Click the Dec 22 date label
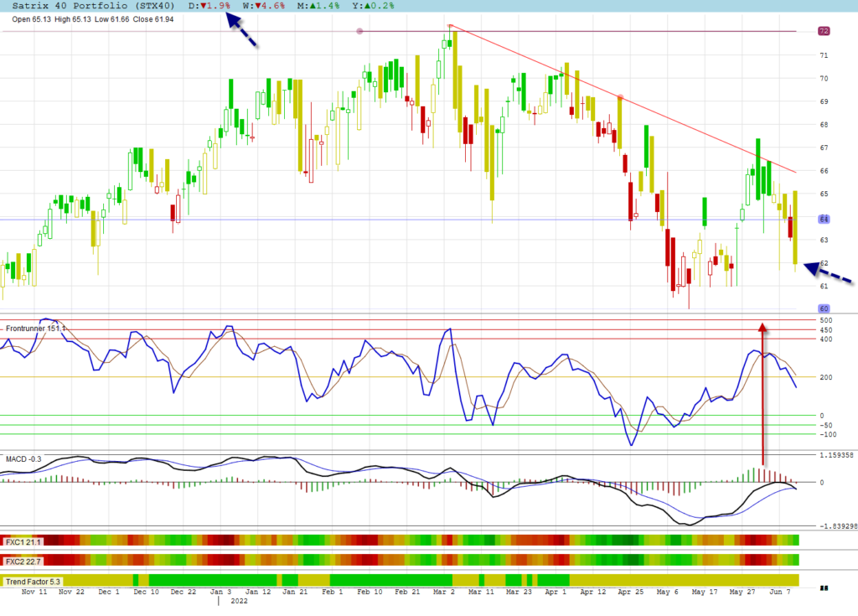The image size is (858, 616). 183,592
